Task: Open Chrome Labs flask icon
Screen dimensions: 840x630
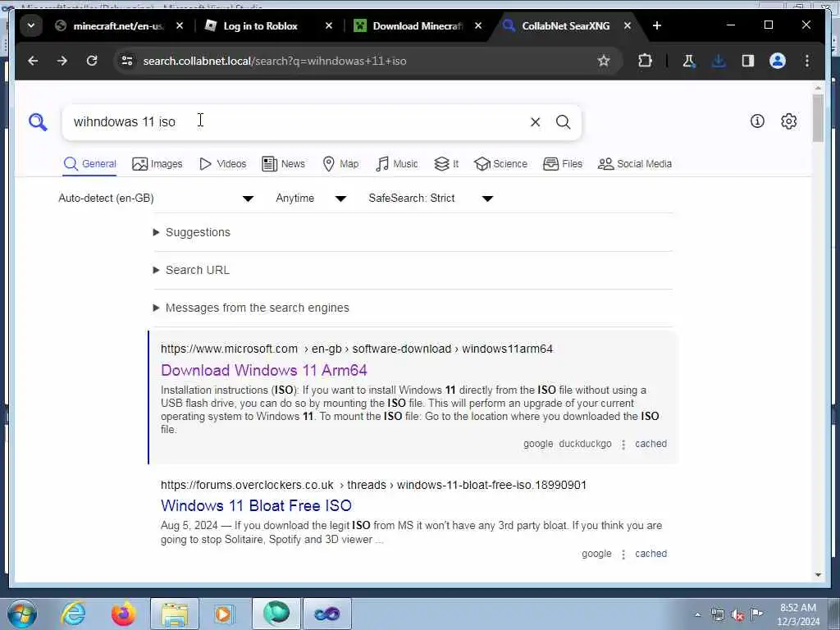Action: pyautogui.click(x=689, y=61)
